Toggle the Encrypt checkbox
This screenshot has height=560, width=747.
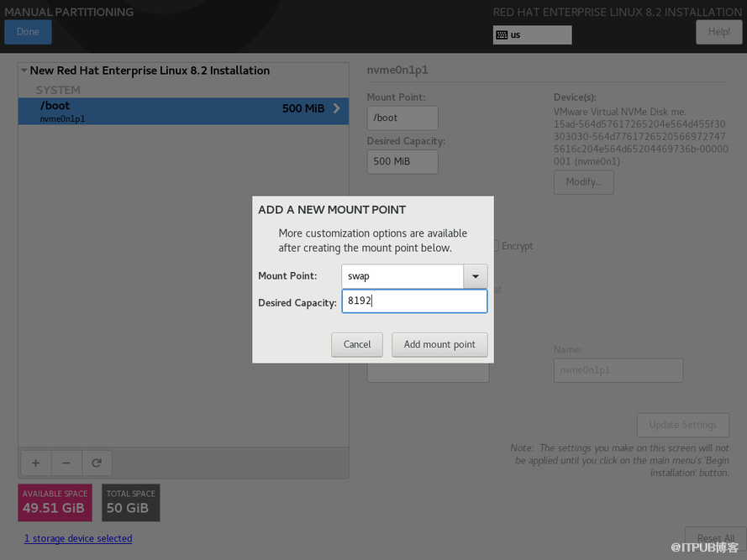click(496, 246)
